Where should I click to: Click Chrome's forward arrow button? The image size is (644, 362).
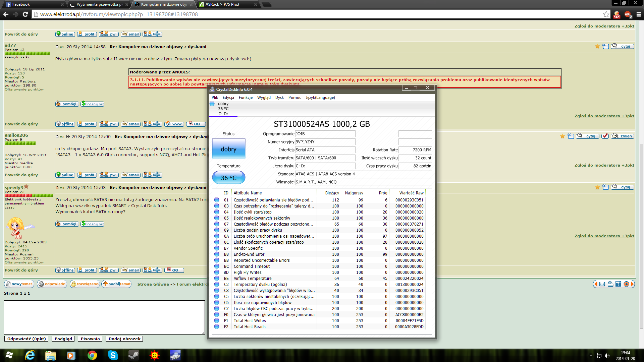(15, 14)
